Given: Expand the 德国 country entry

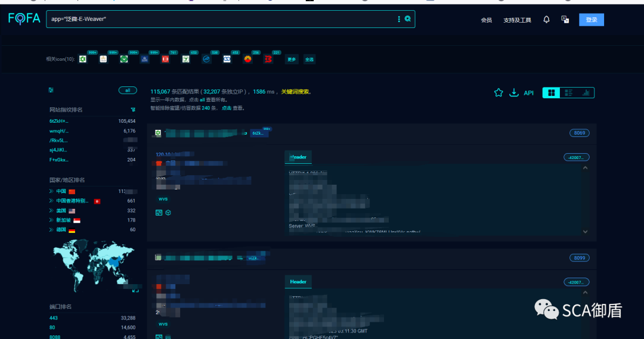Looking at the screenshot, I should (x=51, y=229).
